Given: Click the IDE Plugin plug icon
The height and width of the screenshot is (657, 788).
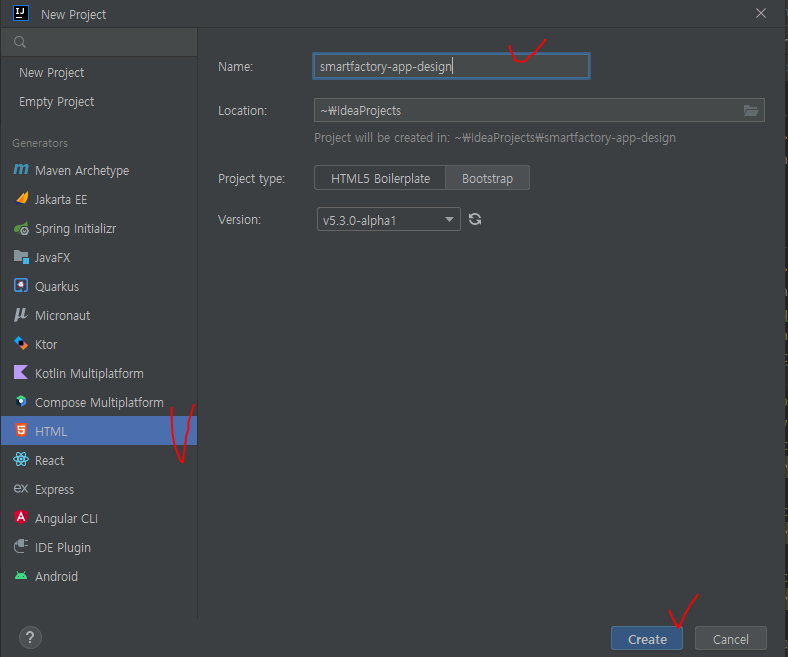Looking at the screenshot, I should 21,546.
